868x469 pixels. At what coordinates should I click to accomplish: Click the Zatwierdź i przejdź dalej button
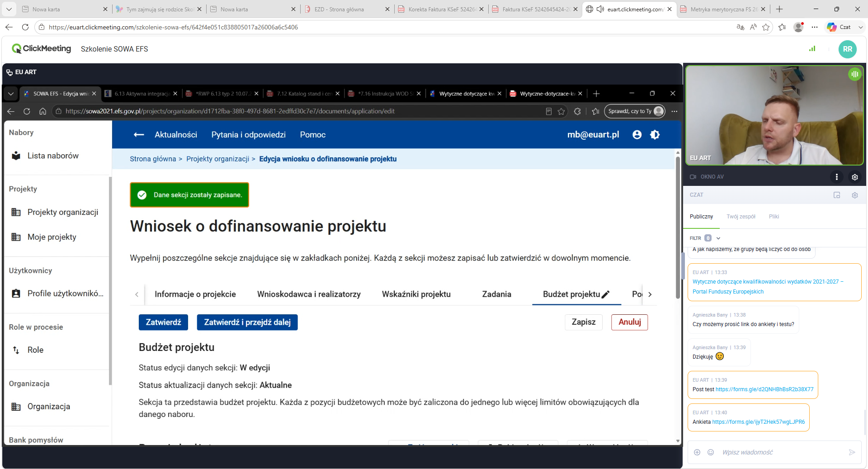pos(247,322)
